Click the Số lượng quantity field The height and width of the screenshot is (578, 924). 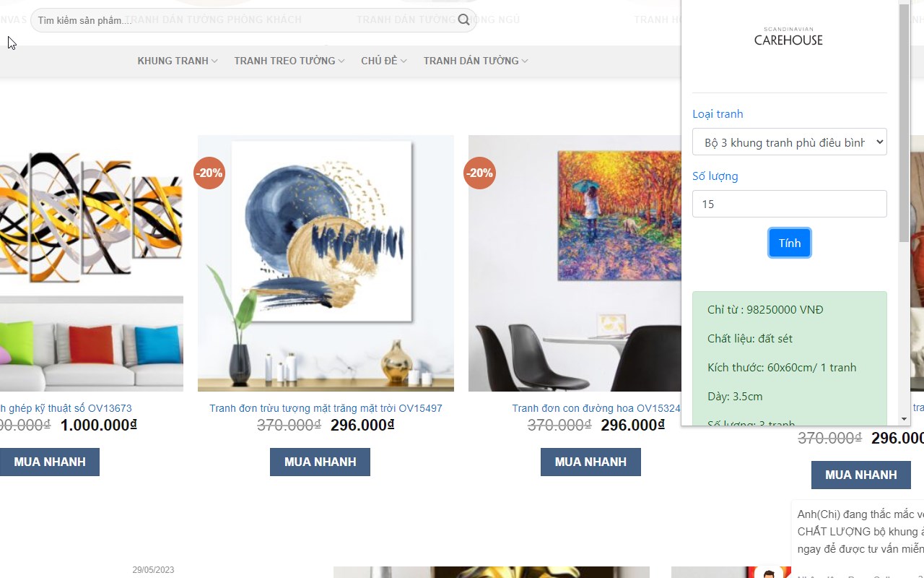point(789,204)
